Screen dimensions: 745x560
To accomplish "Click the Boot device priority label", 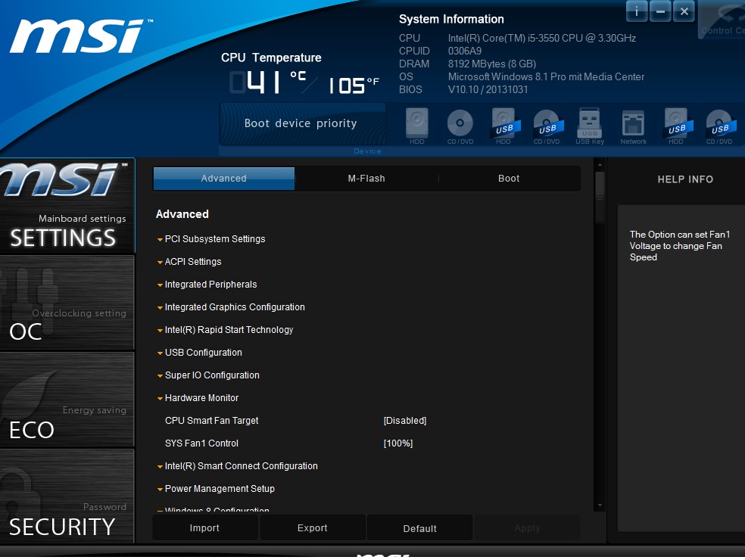I will [x=301, y=123].
